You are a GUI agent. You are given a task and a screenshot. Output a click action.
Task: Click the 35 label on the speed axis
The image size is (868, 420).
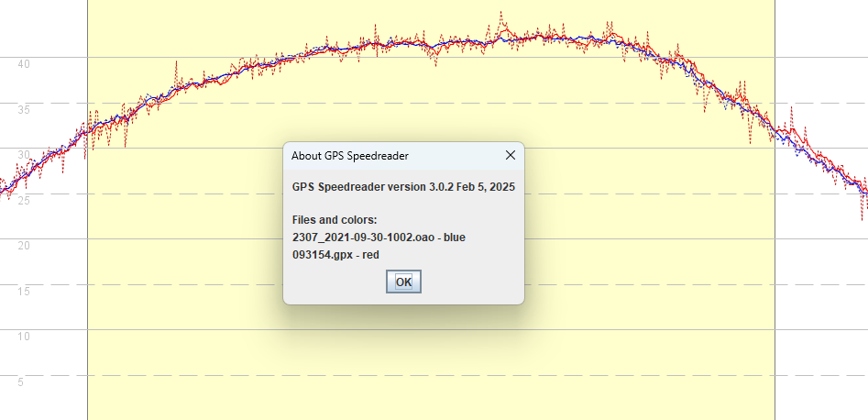25,109
